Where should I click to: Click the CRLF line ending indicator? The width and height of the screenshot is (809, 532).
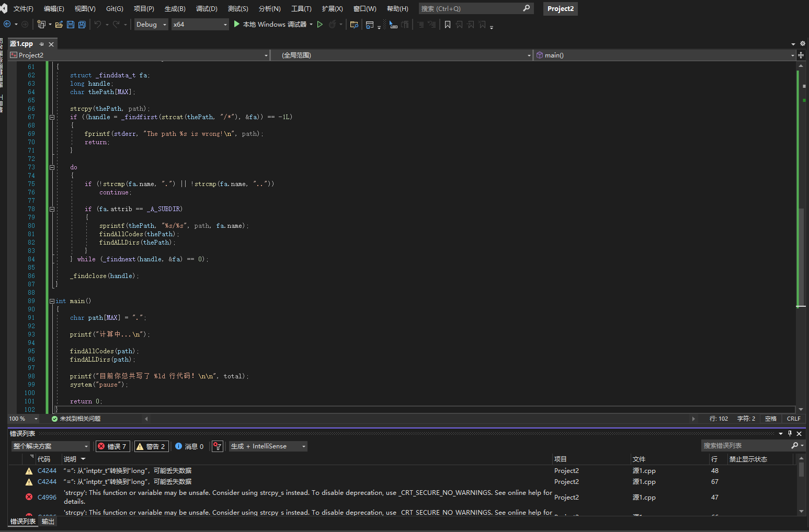tap(793, 419)
